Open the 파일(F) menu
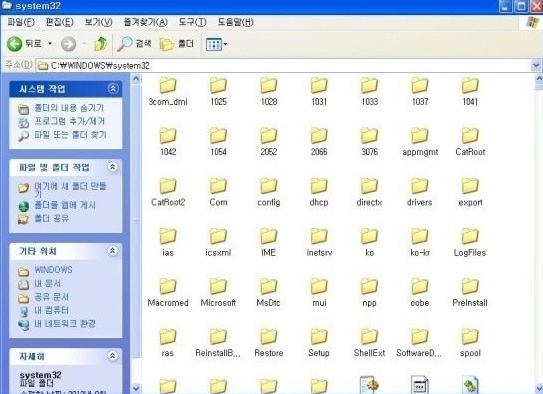 coord(21,23)
